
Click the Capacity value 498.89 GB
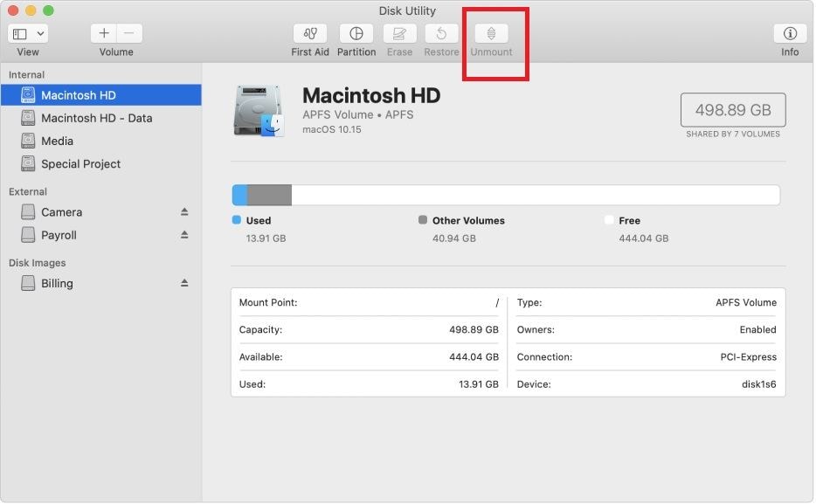pos(474,330)
